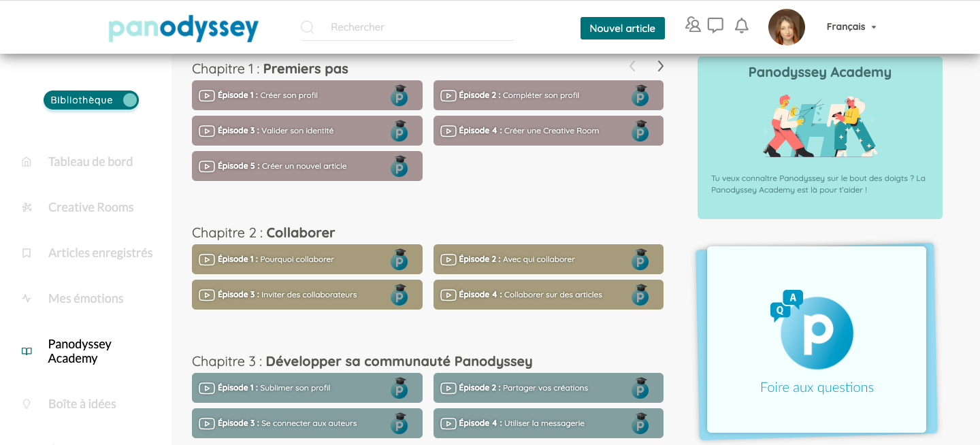The width and height of the screenshot is (980, 445).
Task: Open the Français language dropdown
Action: pos(851,27)
